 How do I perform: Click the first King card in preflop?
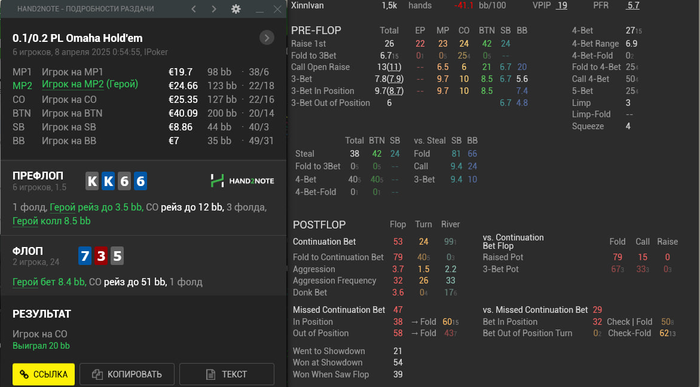click(92, 181)
